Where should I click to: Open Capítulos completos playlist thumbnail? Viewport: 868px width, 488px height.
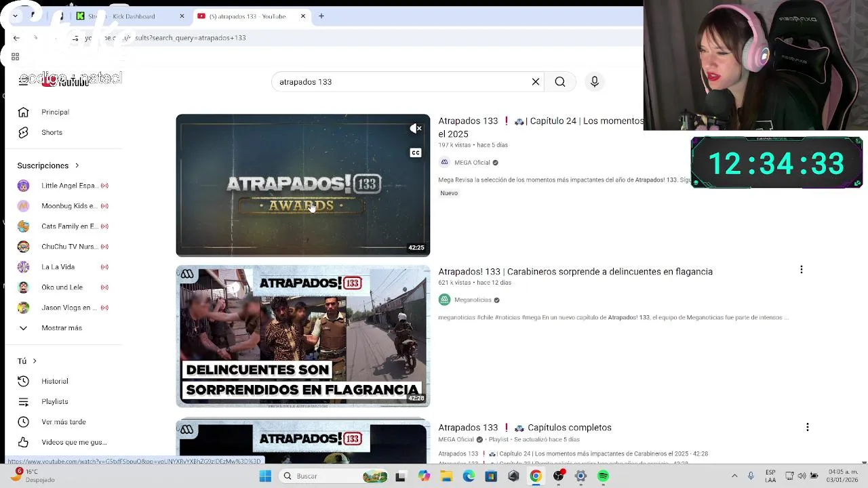[x=302, y=441]
